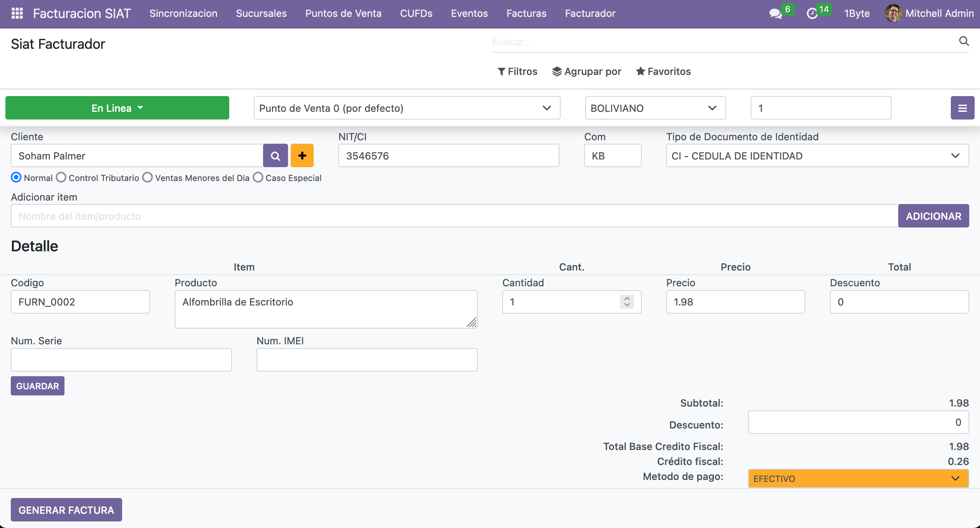Select Control Tributario radio option

point(61,178)
